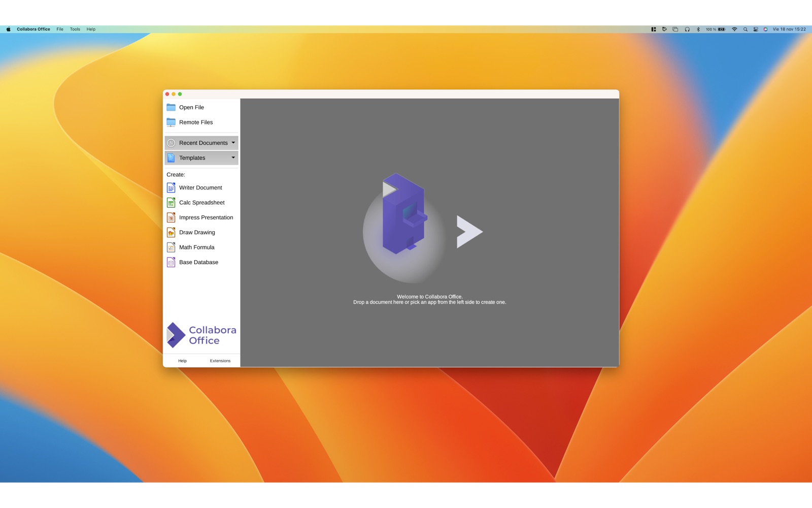Expand the Recent Documents dropdown arrow

point(233,143)
